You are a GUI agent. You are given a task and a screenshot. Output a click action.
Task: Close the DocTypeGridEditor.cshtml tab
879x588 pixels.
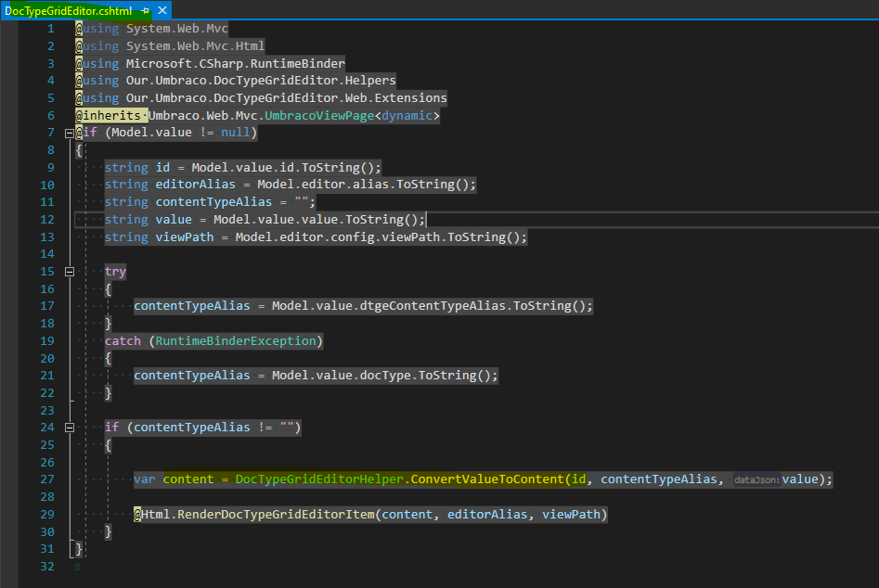[162, 10]
